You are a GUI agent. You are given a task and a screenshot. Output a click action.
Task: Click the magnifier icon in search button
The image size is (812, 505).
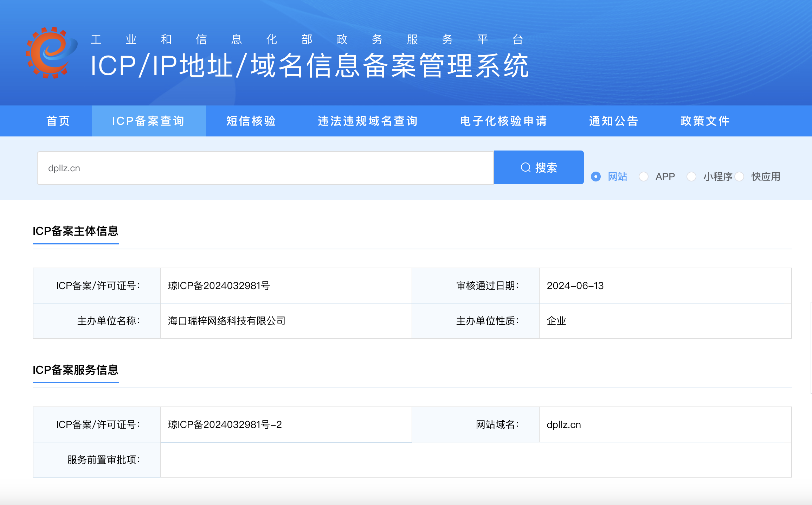click(x=526, y=167)
